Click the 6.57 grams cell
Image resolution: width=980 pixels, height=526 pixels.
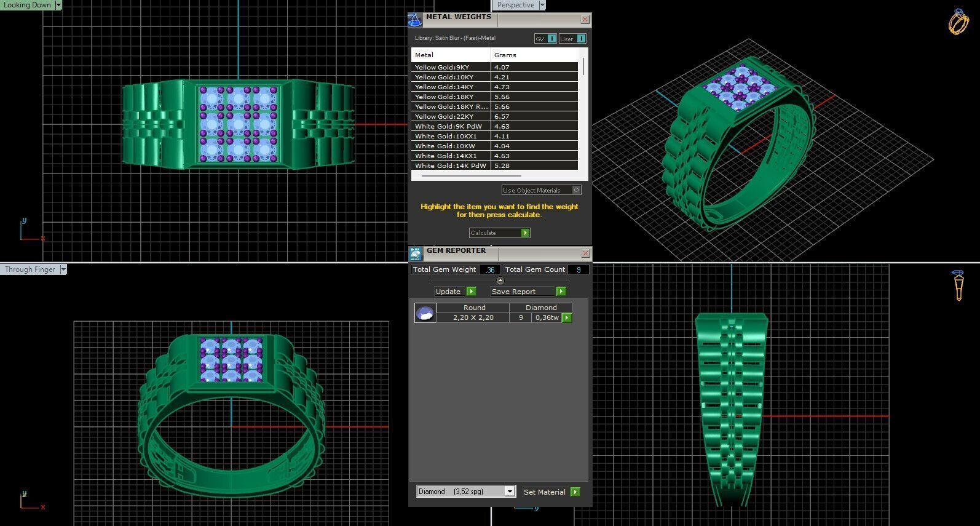534,116
